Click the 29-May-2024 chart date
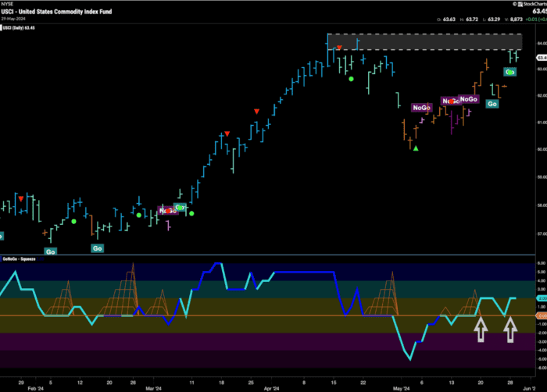 [13, 19]
